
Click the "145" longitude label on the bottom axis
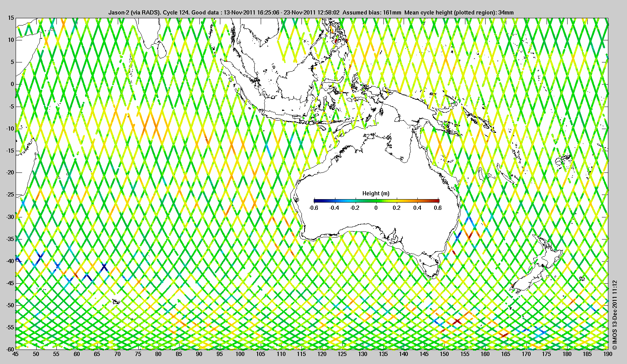click(x=423, y=354)
